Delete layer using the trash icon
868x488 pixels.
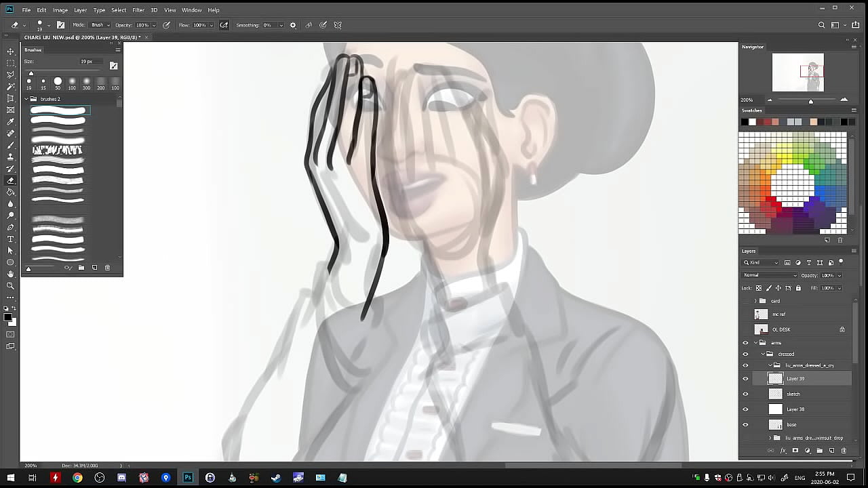(x=844, y=451)
